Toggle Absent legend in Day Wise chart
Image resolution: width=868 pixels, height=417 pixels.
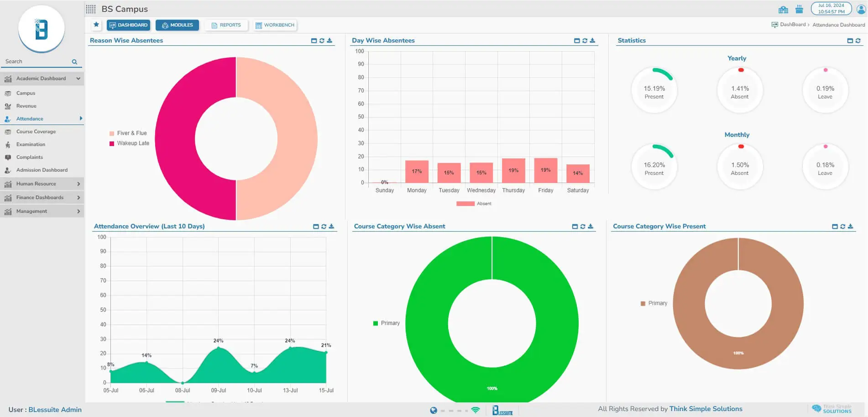(x=474, y=204)
